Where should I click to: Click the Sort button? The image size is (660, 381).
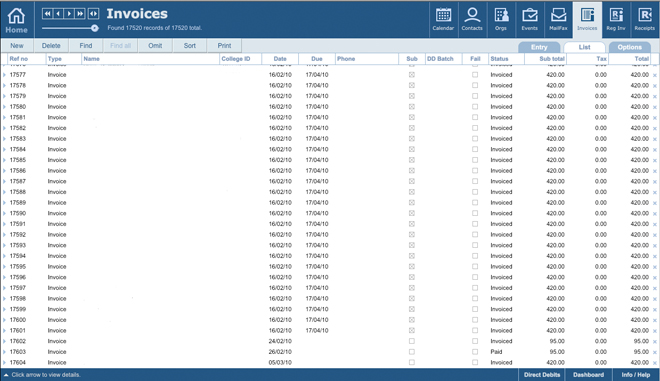[190, 45]
